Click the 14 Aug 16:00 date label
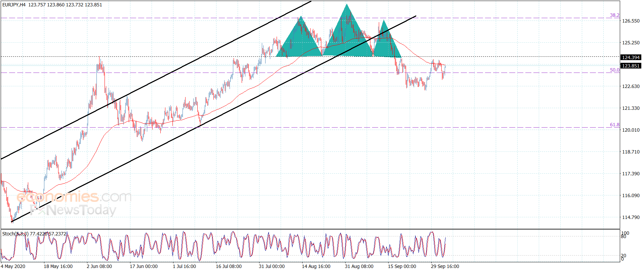This screenshot has height=271, width=644. 316,266
